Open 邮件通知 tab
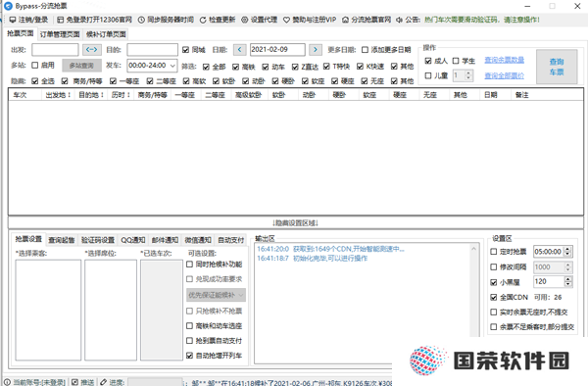This screenshot has height=386, width=588. point(165,240)
